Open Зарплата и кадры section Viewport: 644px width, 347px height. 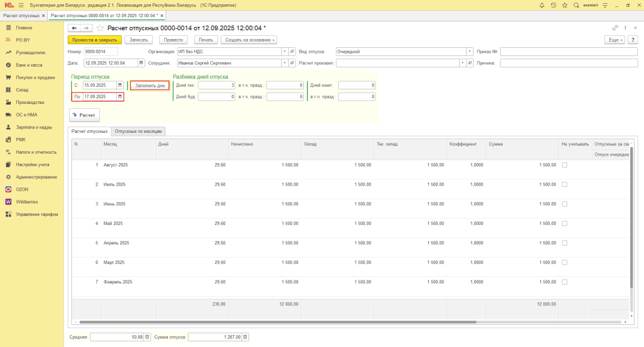[x=34, y=127]
